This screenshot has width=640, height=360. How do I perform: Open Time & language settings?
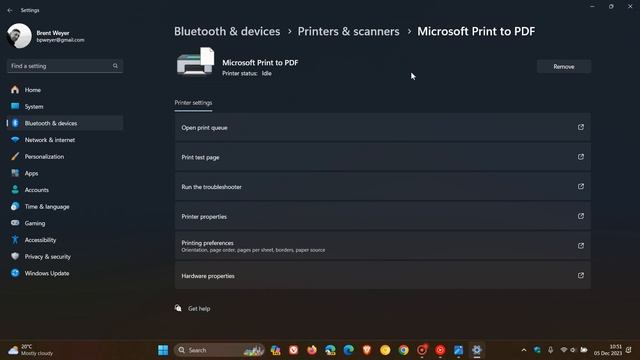[x=64, y=207]
